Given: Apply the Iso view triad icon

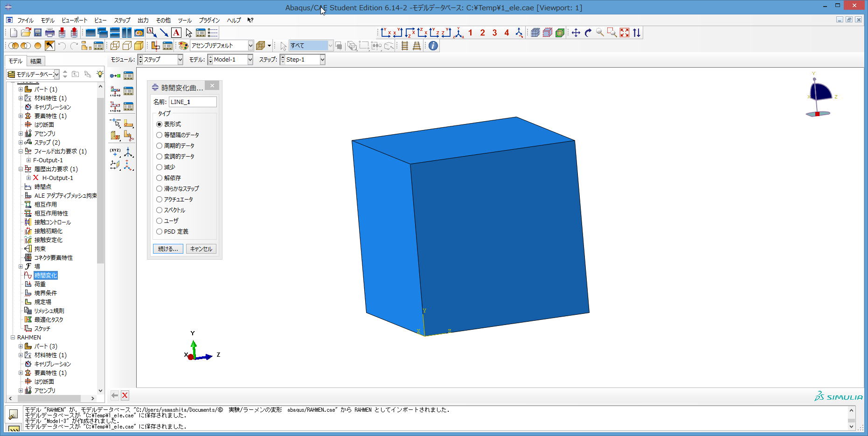Looking at the screenshot, I should tap(459, 33).
